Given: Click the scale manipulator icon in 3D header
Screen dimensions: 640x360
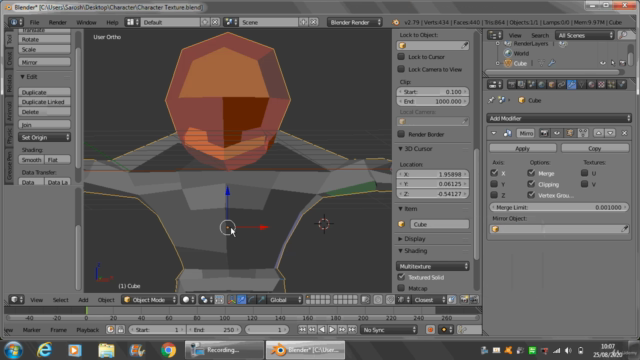Looking at the screenshot, I should [261, 300].
